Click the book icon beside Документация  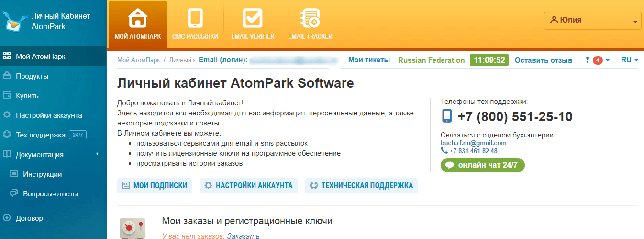click(7, 154)
